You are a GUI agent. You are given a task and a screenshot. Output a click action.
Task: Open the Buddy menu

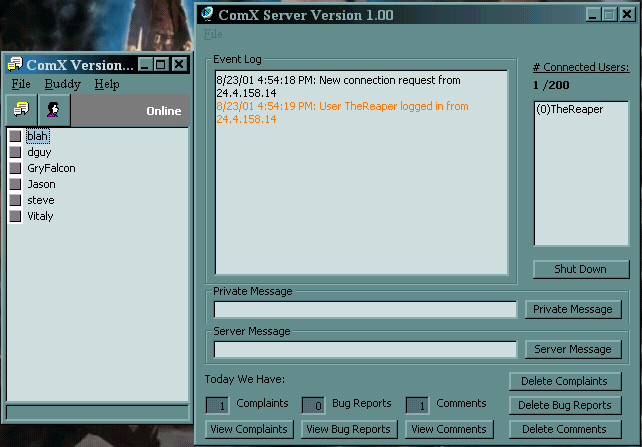tap(62, 85)
